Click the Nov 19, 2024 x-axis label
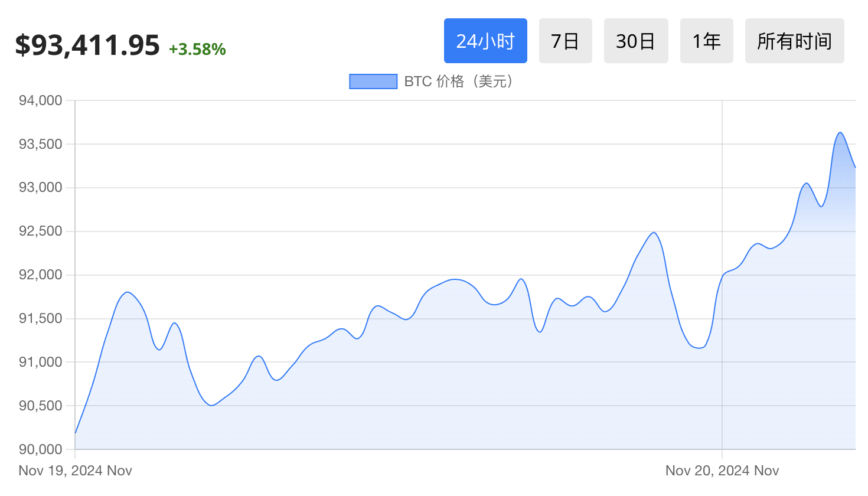The height and width of the screenshot is (496, 868). [75, 471]
